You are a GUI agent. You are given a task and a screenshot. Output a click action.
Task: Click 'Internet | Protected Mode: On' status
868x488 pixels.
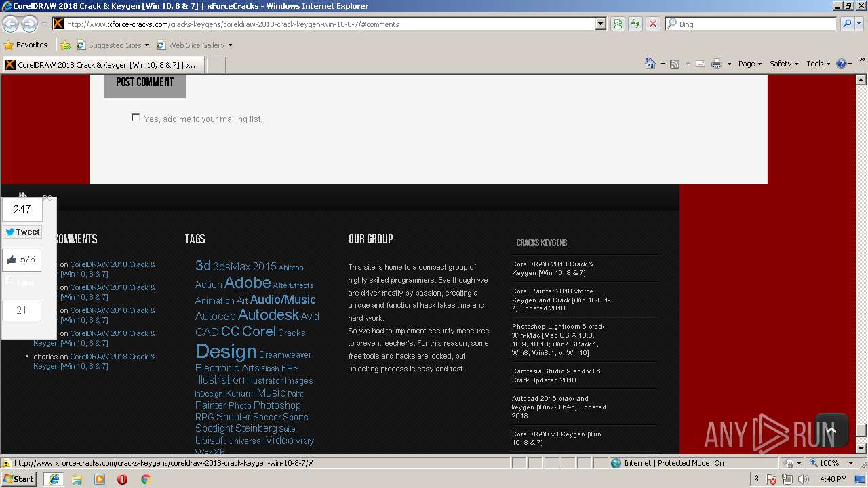(673, 463)
